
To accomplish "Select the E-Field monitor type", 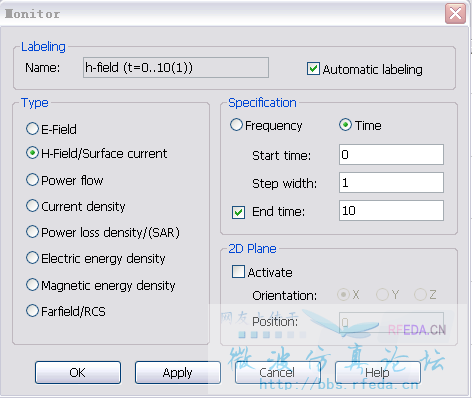I will 32,129.
